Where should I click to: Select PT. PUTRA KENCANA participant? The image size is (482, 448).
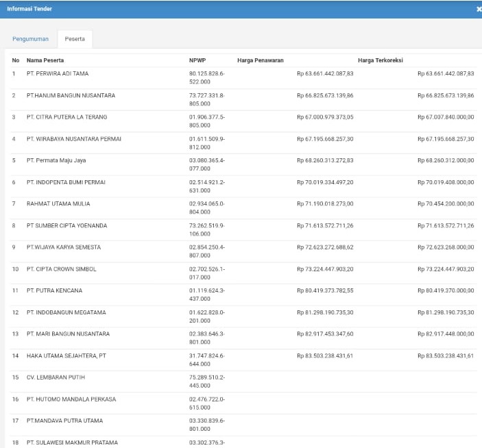click(x=54, y=291)
